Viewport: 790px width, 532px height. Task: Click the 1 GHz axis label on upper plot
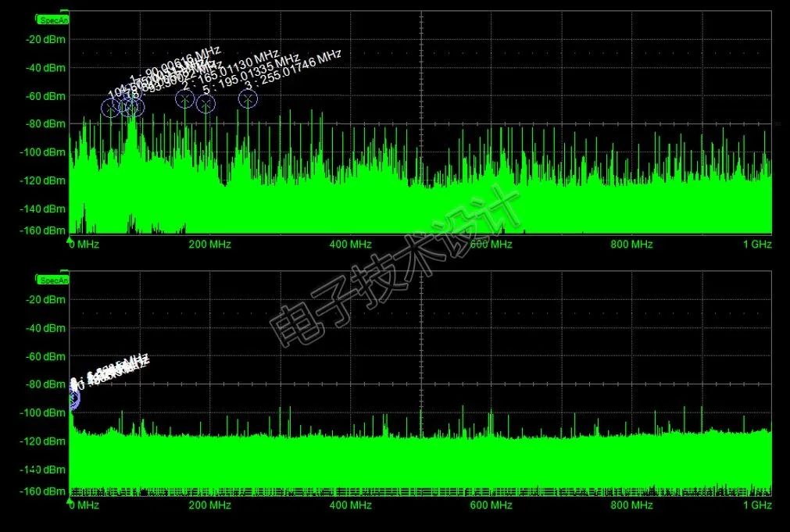tap(756, 245)
